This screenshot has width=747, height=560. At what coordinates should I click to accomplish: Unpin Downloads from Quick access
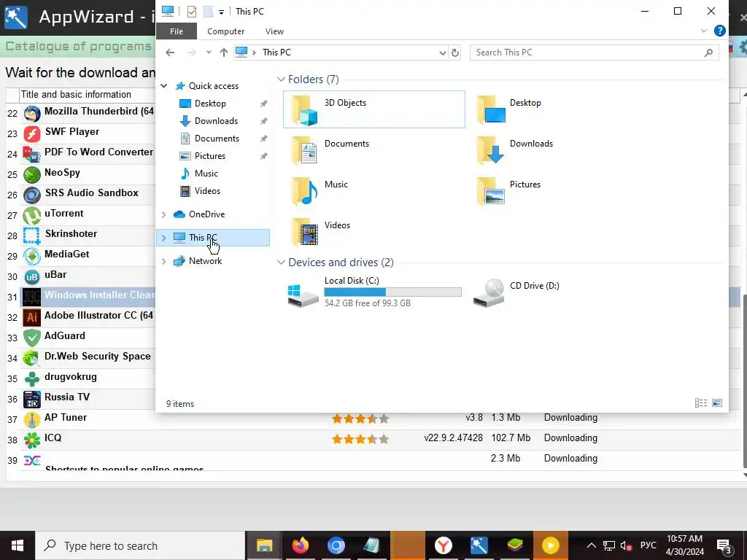(x=263, y=121)
